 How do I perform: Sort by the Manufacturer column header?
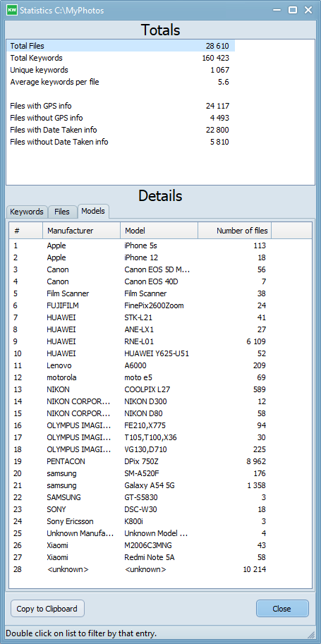click(81, 231)
